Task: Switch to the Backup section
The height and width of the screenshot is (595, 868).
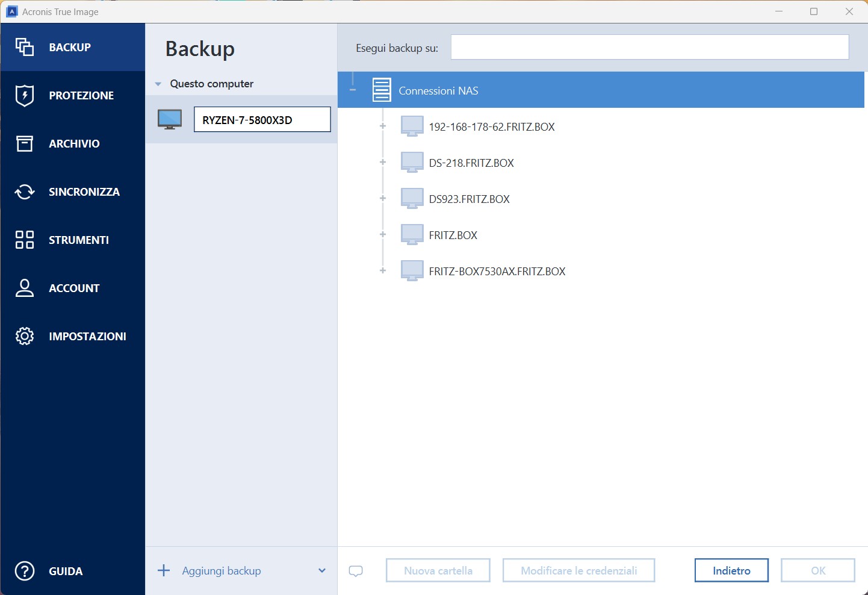Action: coord(70,47)
